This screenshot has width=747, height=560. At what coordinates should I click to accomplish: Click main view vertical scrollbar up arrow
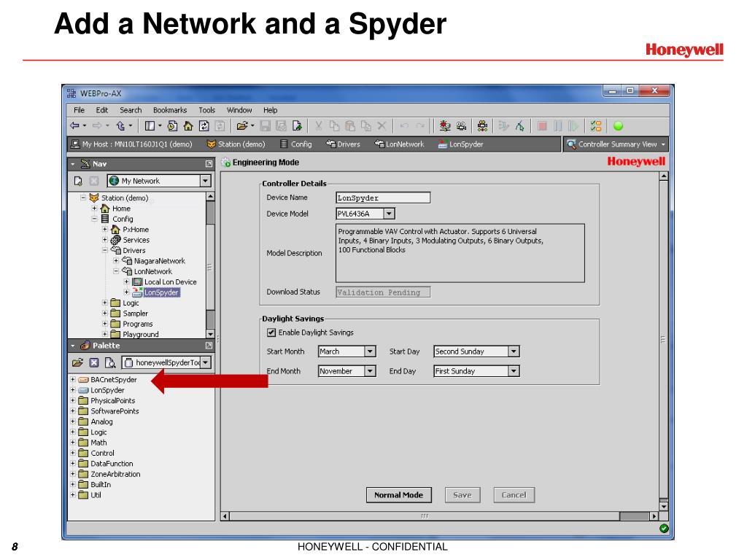[x=664, y=176]
